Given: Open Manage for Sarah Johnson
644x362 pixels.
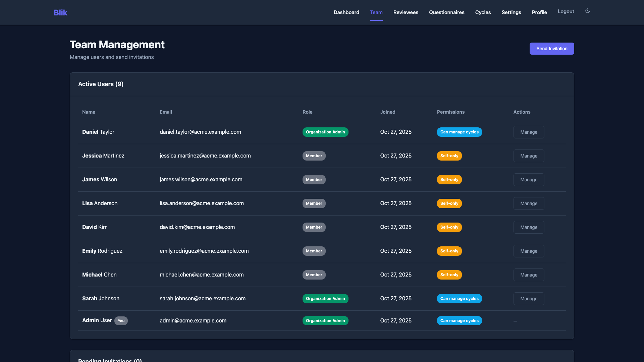Looking at the screenshot, I should pyautogui.click(x=529, y=298).
